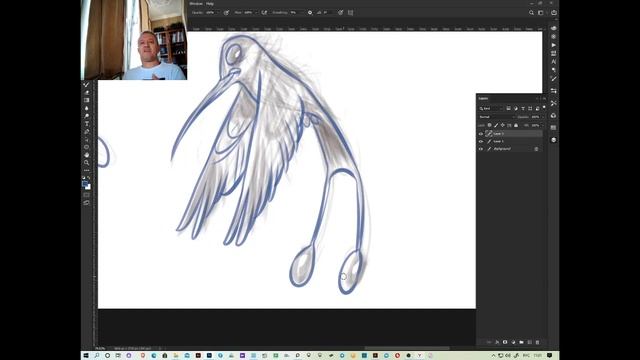The width and height of the screenshot is (640, 360).
Task: Toggle lock all padlock icon
Action: [516, 125]
